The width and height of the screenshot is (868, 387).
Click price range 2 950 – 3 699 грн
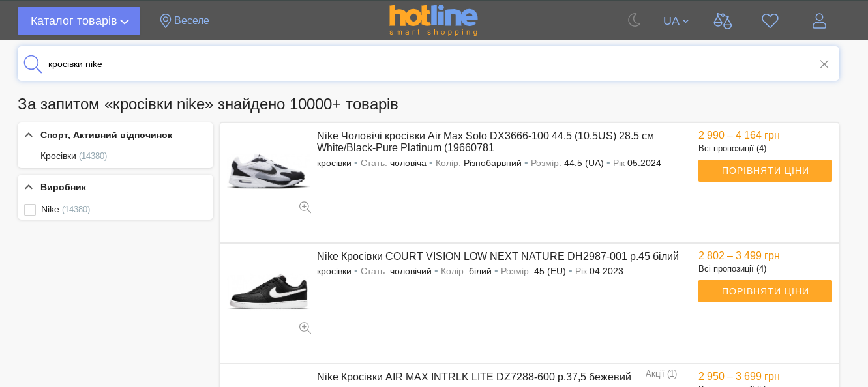coord(739,377)
